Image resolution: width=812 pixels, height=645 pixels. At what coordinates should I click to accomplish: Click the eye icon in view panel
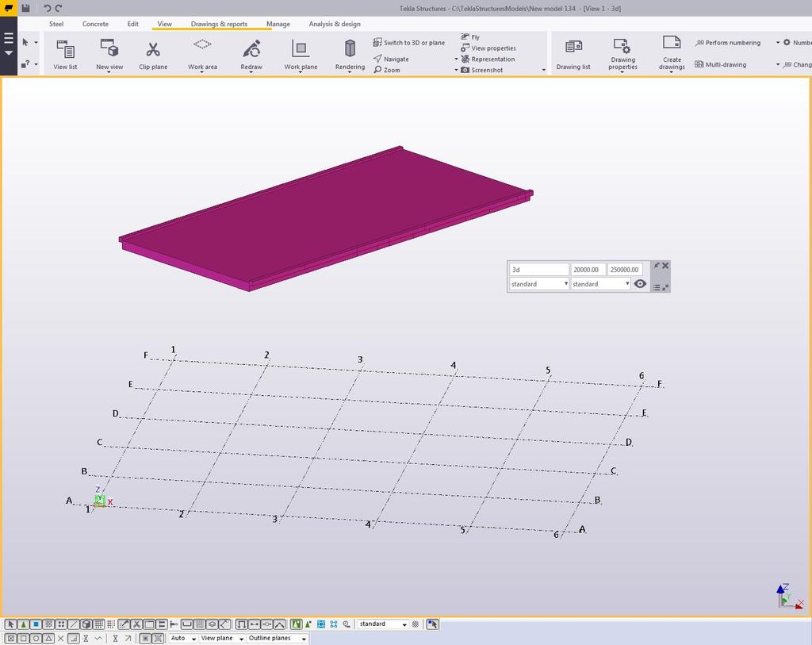640,284
